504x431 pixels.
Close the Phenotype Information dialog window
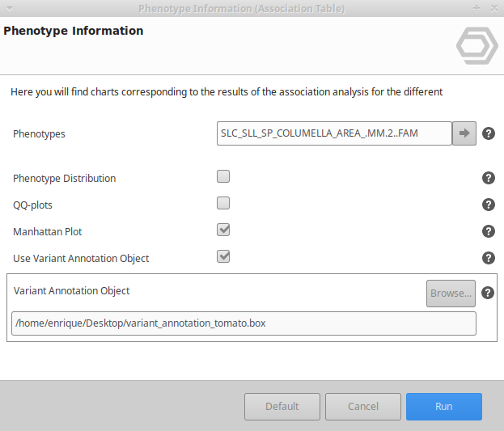pos(493,8)
